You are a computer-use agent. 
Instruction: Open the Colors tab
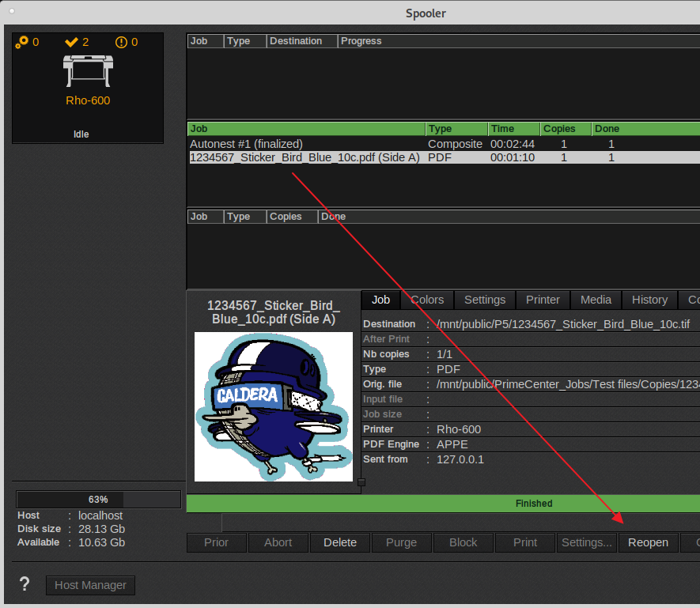pyautogui.click(x=426, y=300)
